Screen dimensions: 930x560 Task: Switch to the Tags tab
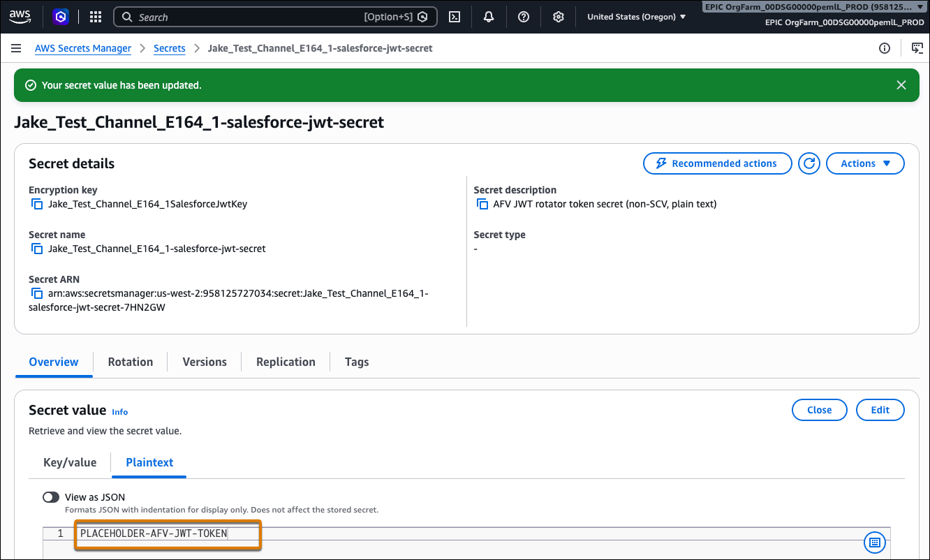tap(357, 362)
